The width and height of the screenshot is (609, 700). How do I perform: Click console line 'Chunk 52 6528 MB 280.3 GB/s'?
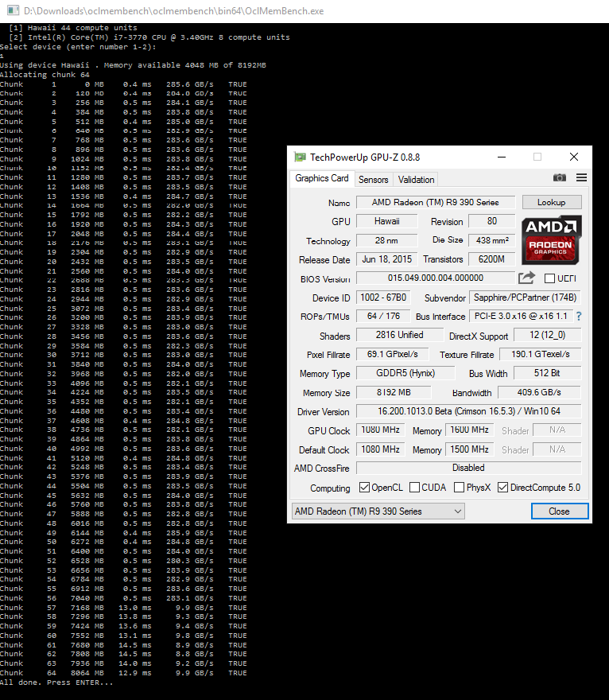click(123, 561)
